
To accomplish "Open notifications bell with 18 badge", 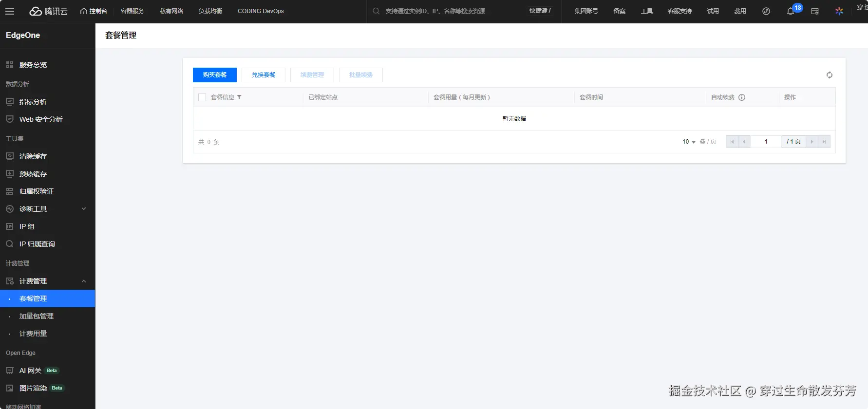I will 791,11.
